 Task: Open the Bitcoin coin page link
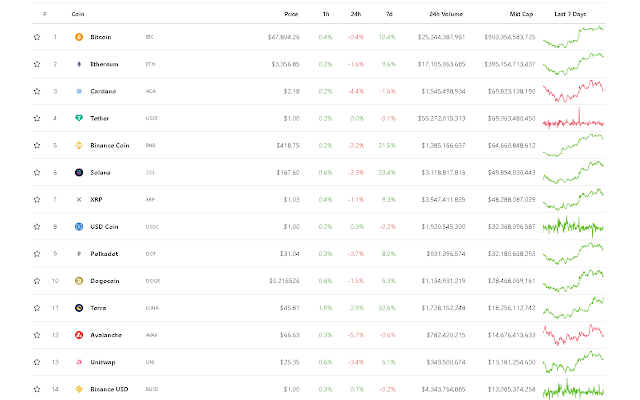pos(100,37)
